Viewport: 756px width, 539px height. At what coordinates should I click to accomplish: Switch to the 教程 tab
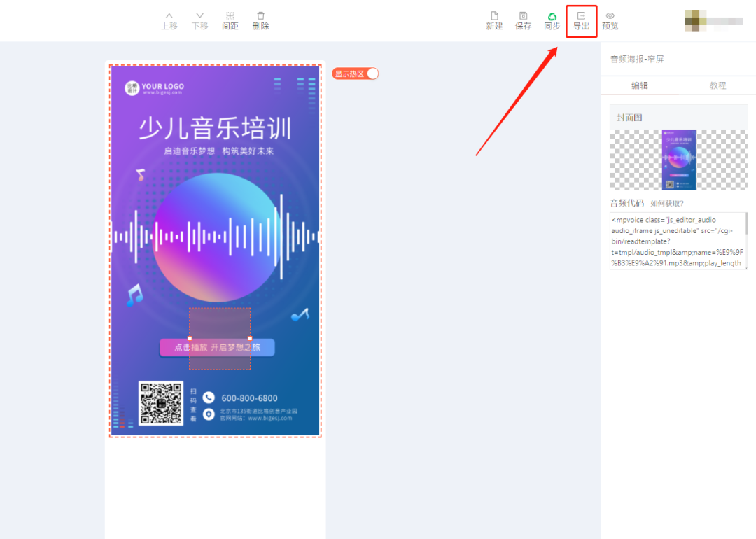point(717,85)
